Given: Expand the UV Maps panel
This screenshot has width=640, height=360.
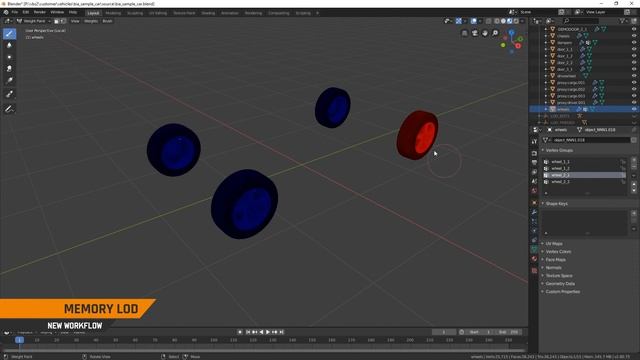Looking at the screenshot, I should (x=553, y=243).
